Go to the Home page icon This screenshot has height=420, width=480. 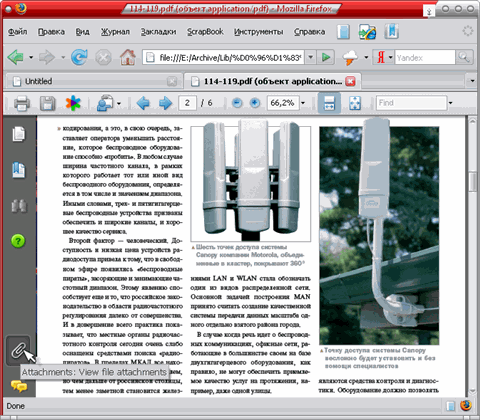[128, 57]
